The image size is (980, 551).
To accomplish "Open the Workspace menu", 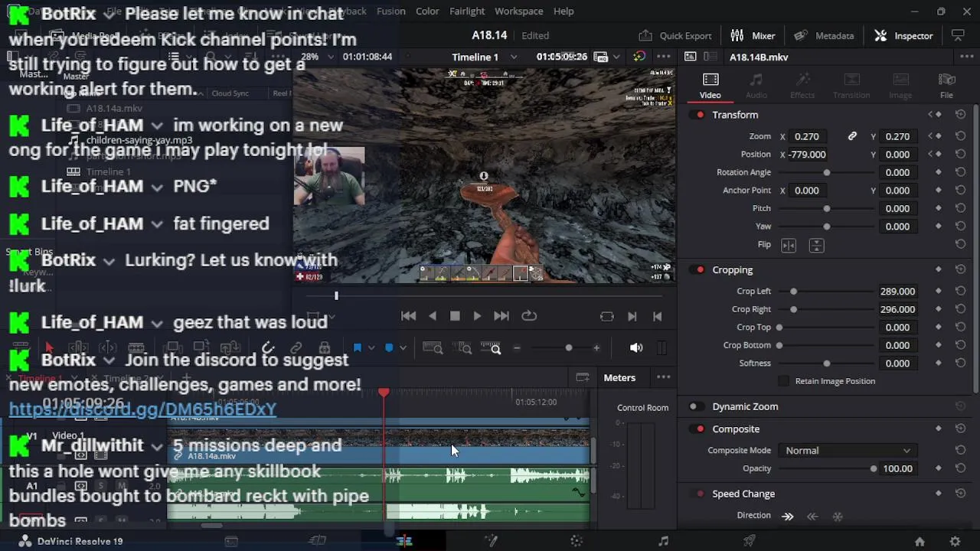I will pyautogui.click(x=518, y=11).
